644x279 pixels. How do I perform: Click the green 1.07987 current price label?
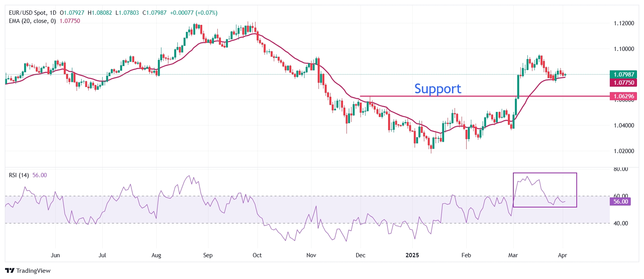(x=624, y=74)
